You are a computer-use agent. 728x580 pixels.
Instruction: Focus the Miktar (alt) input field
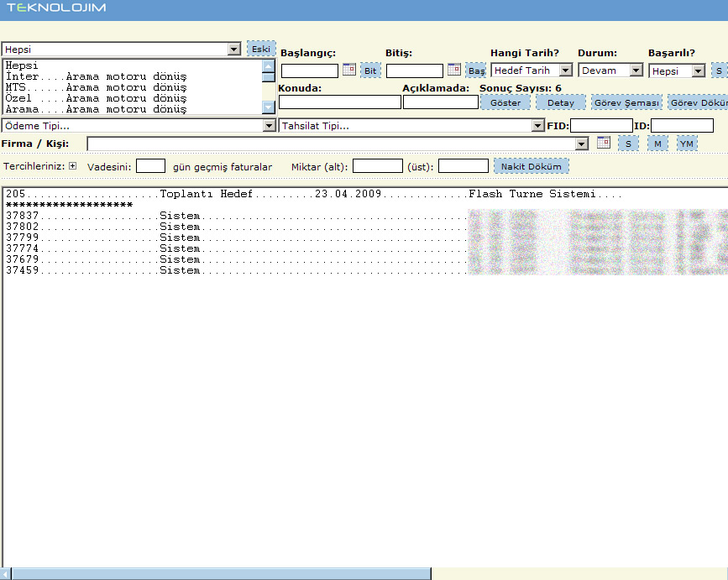click(378, 166)
